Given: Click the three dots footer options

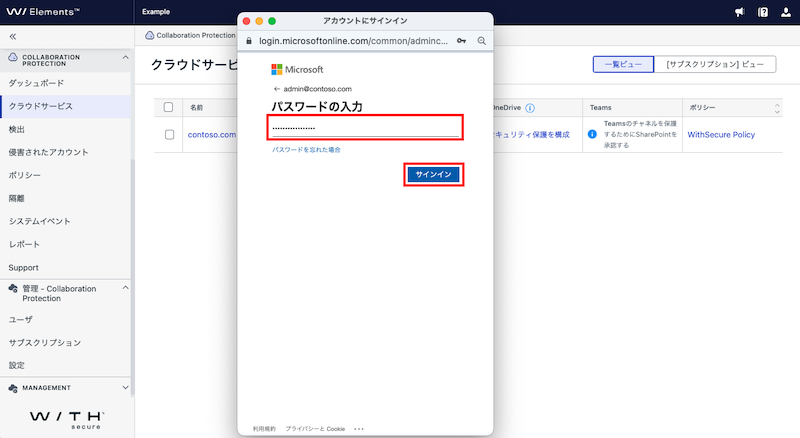Looking at the screenshot, I should point(359,429).
